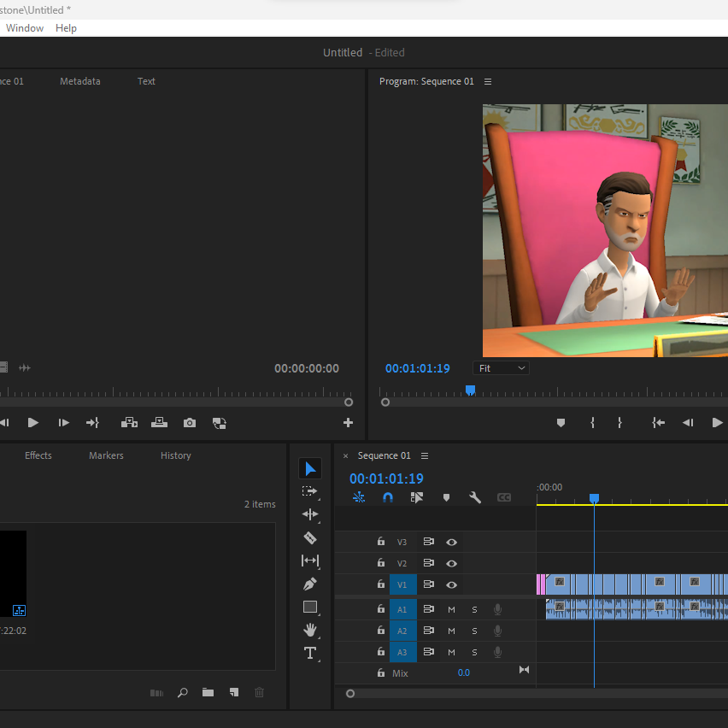Click the New Bin folder button

pos(208,692)
